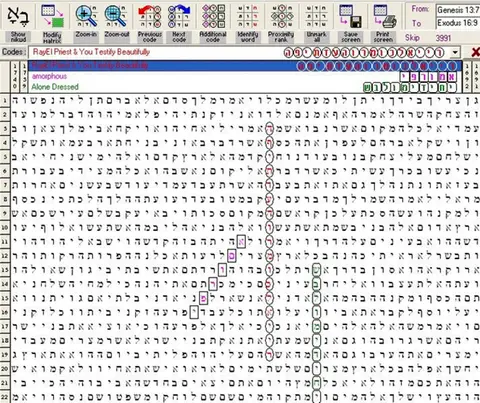Viewport: 480px width, 403px height.
Task: Click the Identify word label button
Action: click(247, 37)
